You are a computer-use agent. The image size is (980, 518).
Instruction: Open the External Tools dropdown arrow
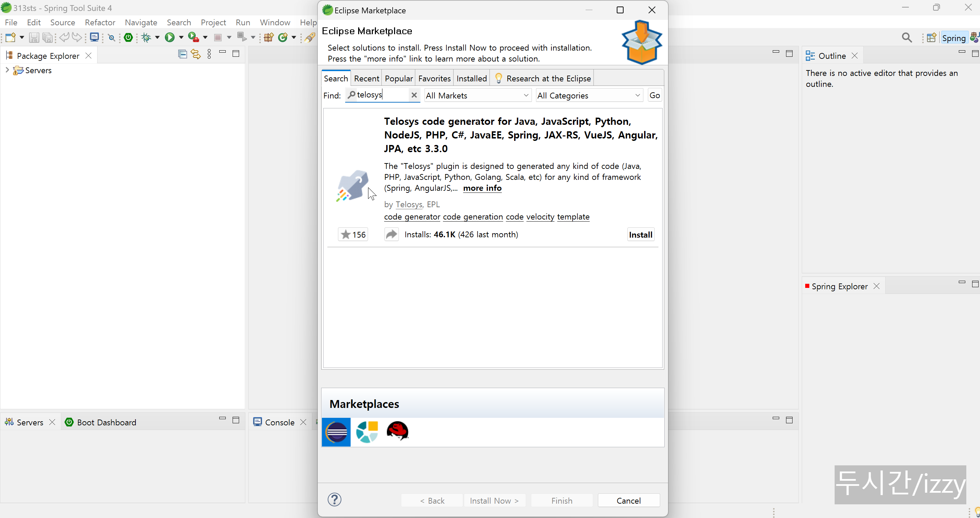[x=205, y=37]
